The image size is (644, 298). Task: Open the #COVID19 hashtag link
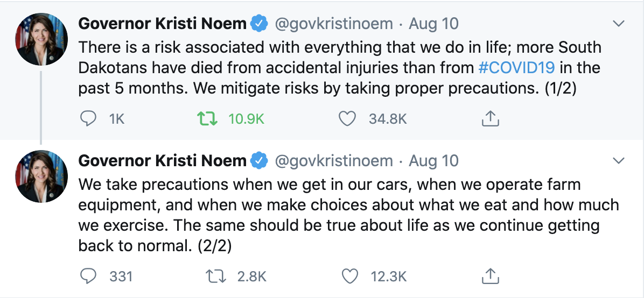pos(517,68)
